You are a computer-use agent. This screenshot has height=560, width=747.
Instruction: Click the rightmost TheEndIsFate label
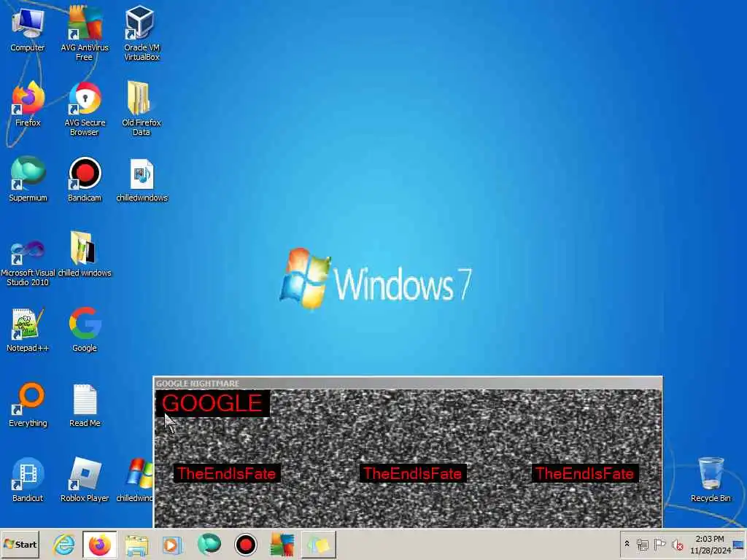(585, 473)
